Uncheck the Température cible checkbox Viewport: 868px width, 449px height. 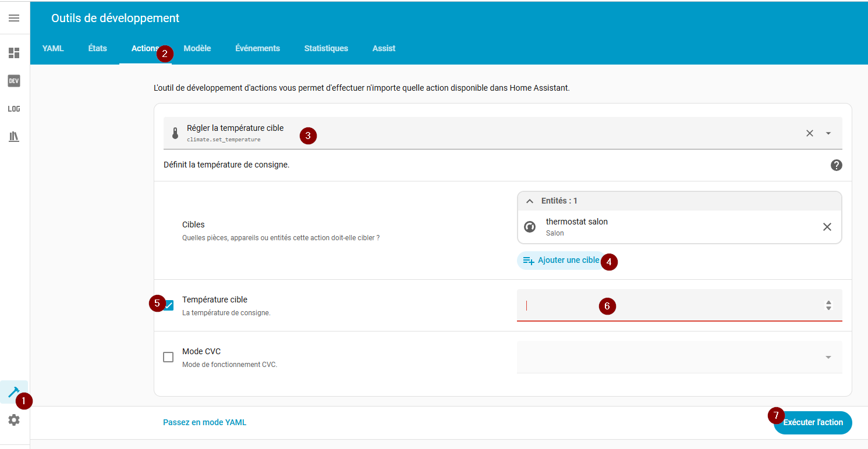tap(169, 305)
